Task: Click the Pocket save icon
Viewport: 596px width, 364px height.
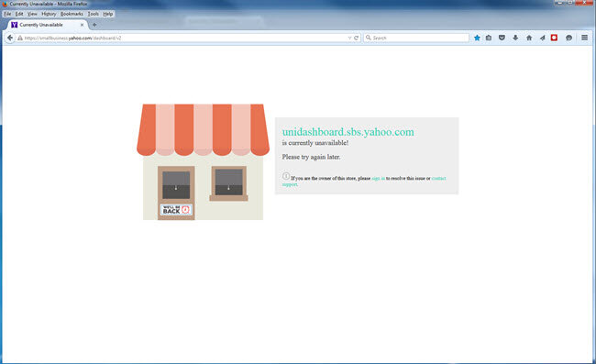Action: 502,38
